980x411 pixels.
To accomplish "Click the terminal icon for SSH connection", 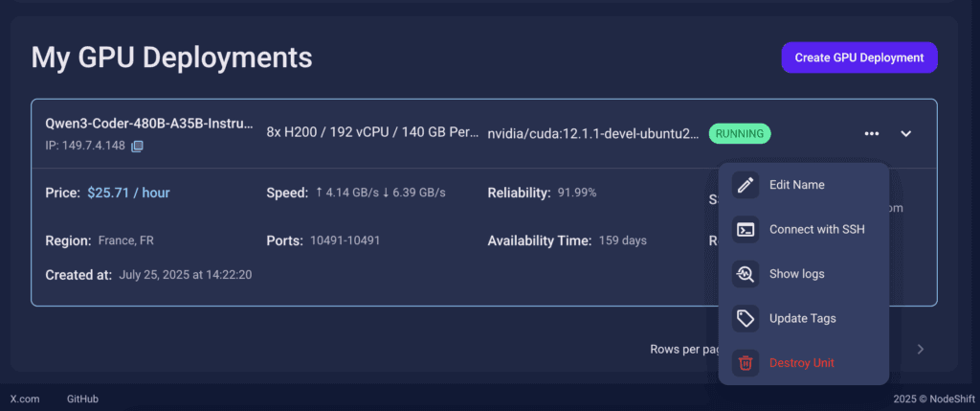I will (745, 230).
